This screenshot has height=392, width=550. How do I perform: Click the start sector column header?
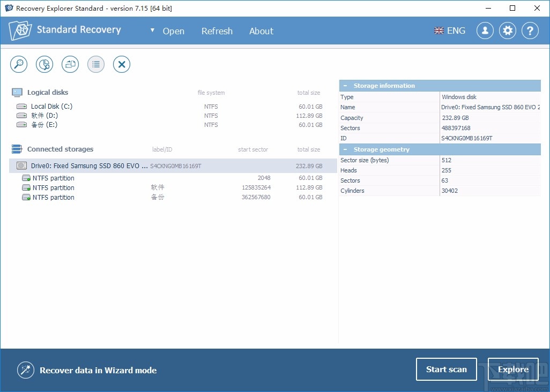[x=253, y=149]
